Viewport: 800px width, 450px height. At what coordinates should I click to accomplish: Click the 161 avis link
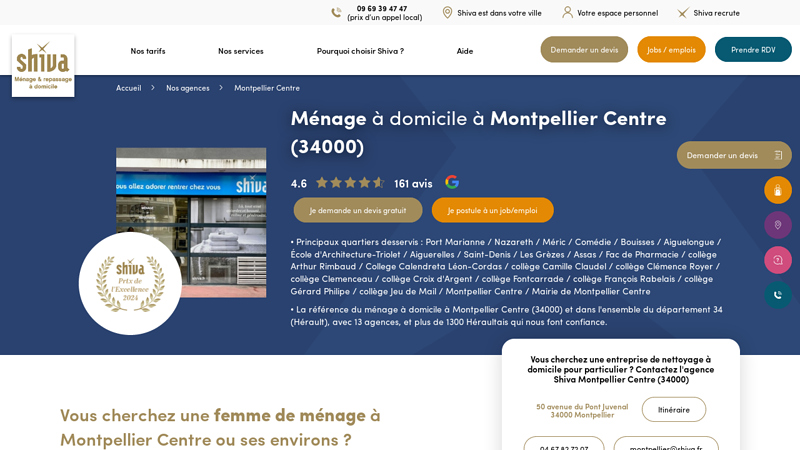(x=413, y=183)
